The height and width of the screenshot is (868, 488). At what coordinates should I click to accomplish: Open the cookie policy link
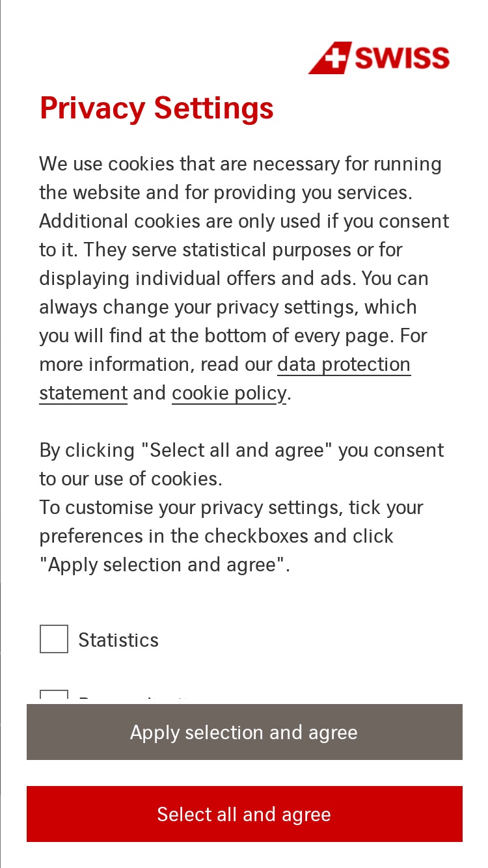coord(229,393)
